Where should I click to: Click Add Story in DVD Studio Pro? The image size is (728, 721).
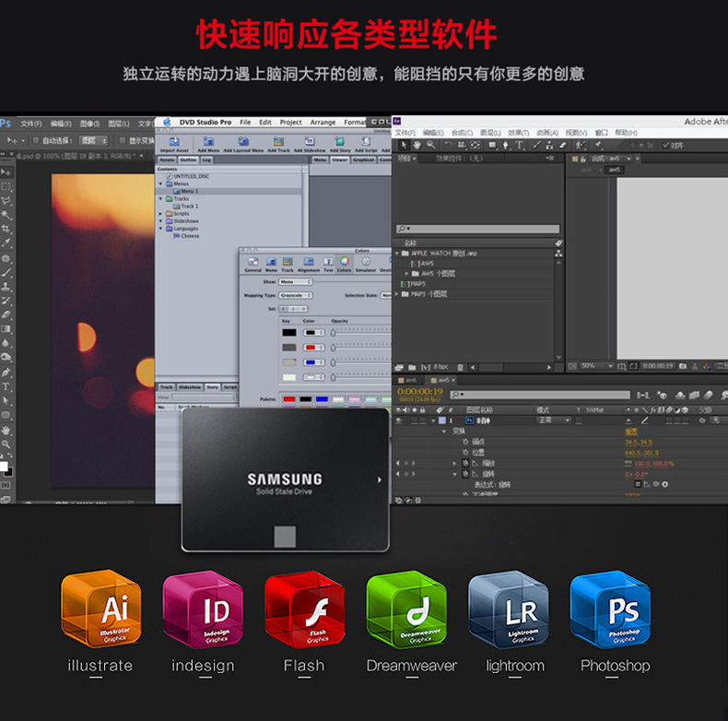click(340, 145)
